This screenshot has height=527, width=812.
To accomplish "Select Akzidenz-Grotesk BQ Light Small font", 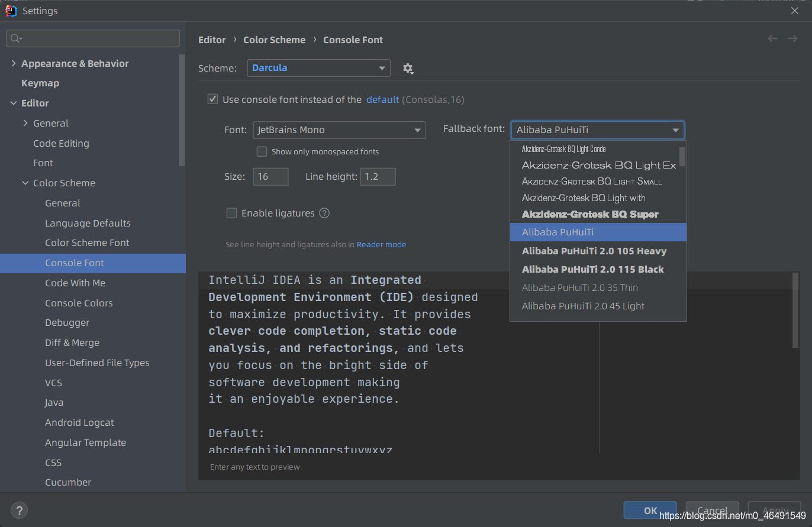I will pyautogui.click(x=594, y=182).
